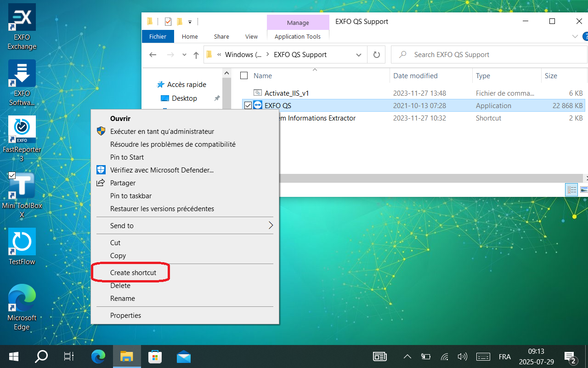Show hidden tray icons chevron
The width and height of the screenshot is (588, 368).
tap(407, 356)
